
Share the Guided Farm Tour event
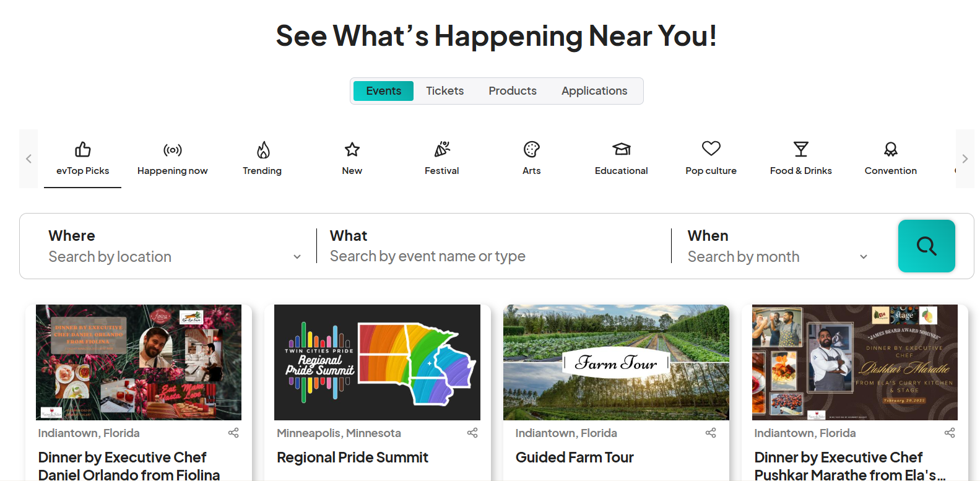(711, 433)
